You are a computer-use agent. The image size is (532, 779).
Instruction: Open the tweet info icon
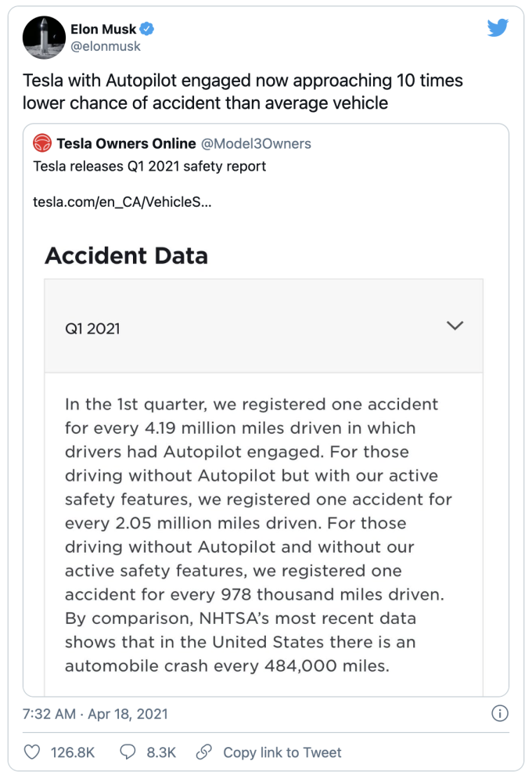(x=499, y=713)
